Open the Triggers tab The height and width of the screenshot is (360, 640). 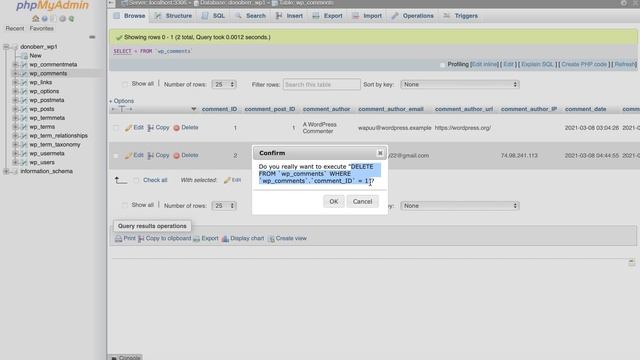[460, 16]
